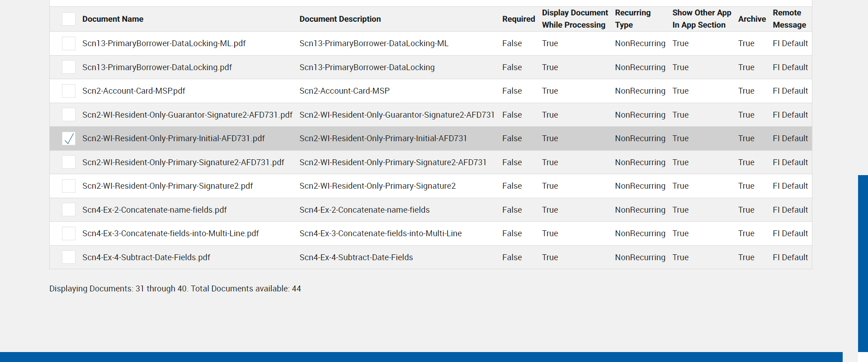Check the Scn2-WI-Resident-Only-Guarantor-Signature2-AFD731.pdf row box
Image resolution: width=868 pixels, height=362 pixels.
[x=69, y=115]
